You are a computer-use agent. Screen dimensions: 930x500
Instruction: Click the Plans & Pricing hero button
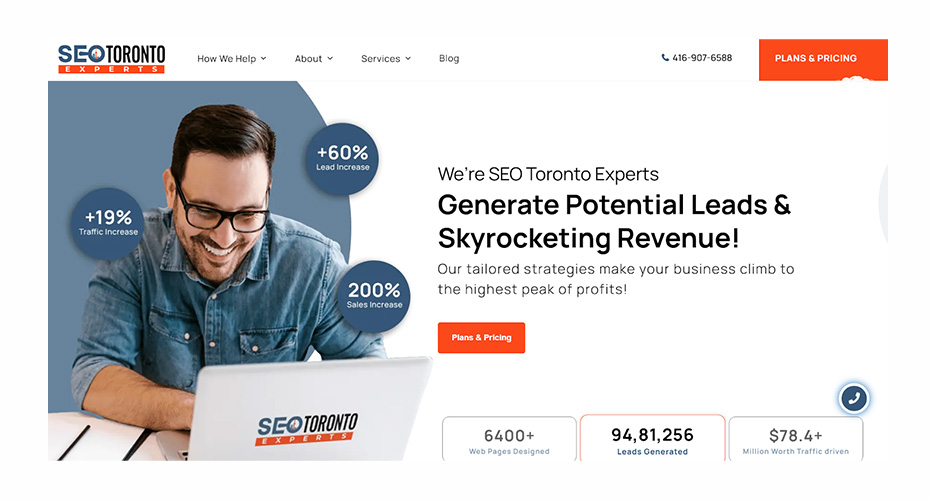[482, 337]
